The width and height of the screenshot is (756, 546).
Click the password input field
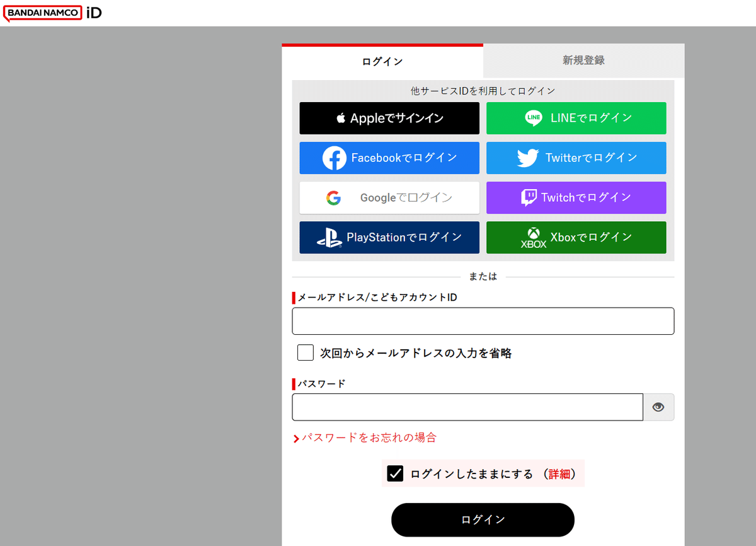tap(467, 407)
